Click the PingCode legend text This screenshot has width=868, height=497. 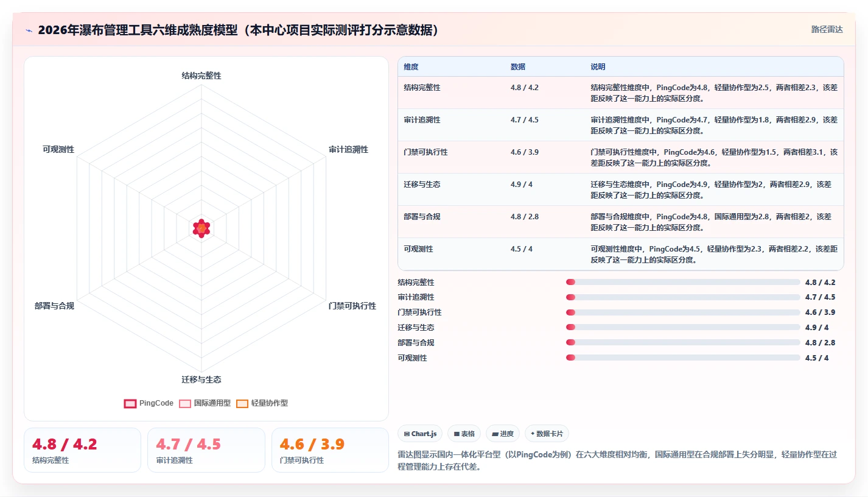pyautogui.click(x=156, y=403)
